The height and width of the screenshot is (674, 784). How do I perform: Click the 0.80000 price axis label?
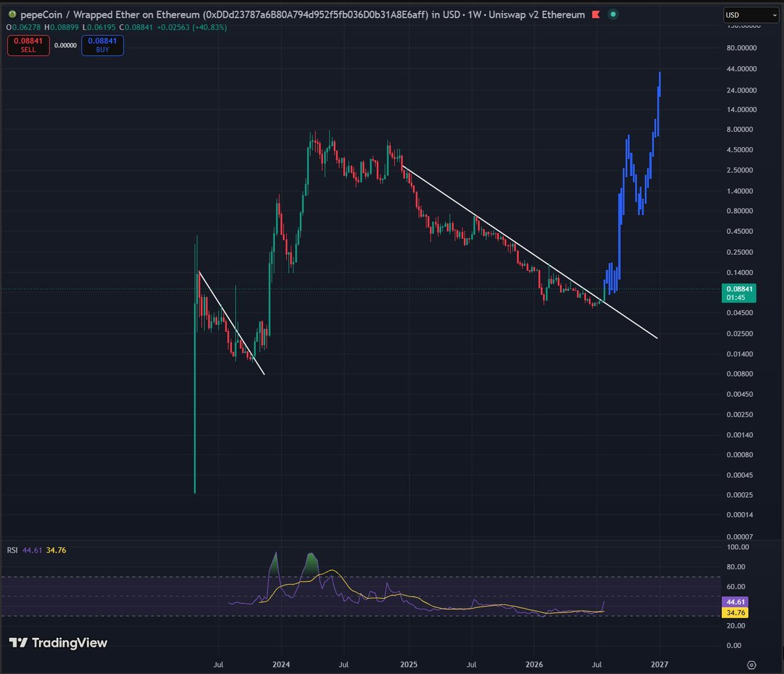click(x=741, y=211)
